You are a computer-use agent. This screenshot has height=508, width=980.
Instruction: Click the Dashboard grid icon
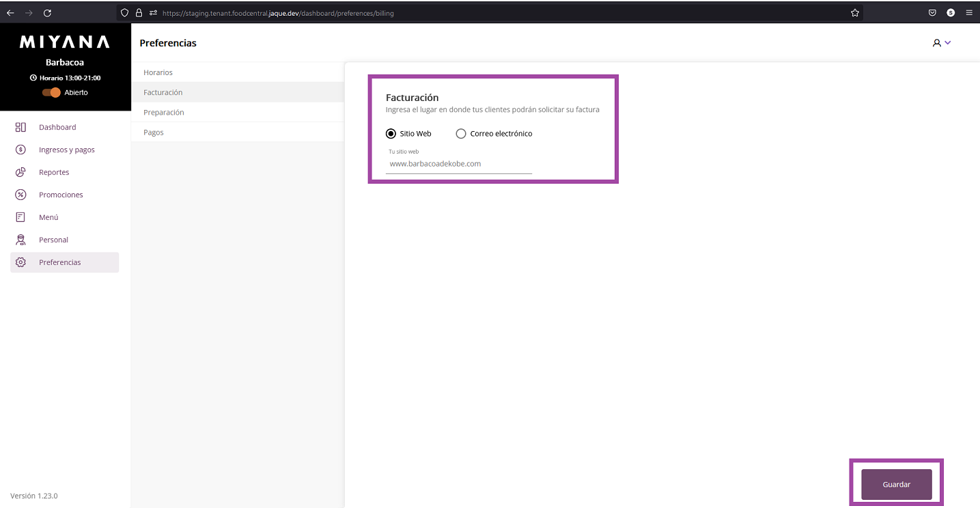click(20, 127)
